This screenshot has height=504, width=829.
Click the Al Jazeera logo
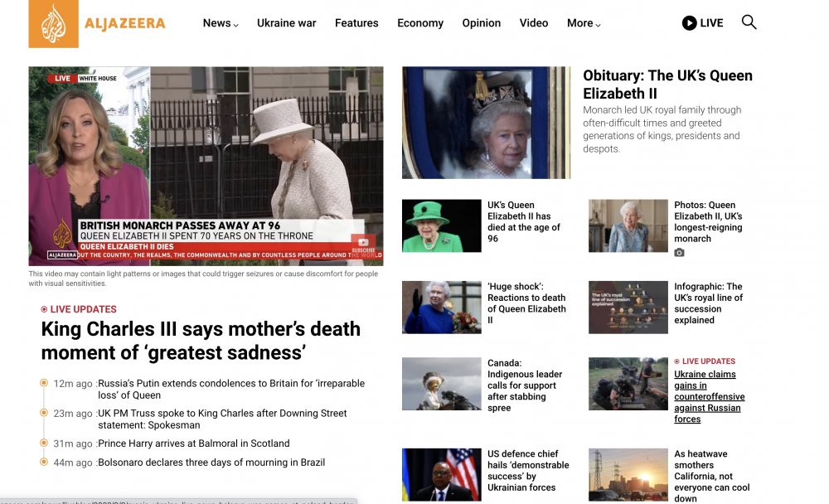[97, 24]
